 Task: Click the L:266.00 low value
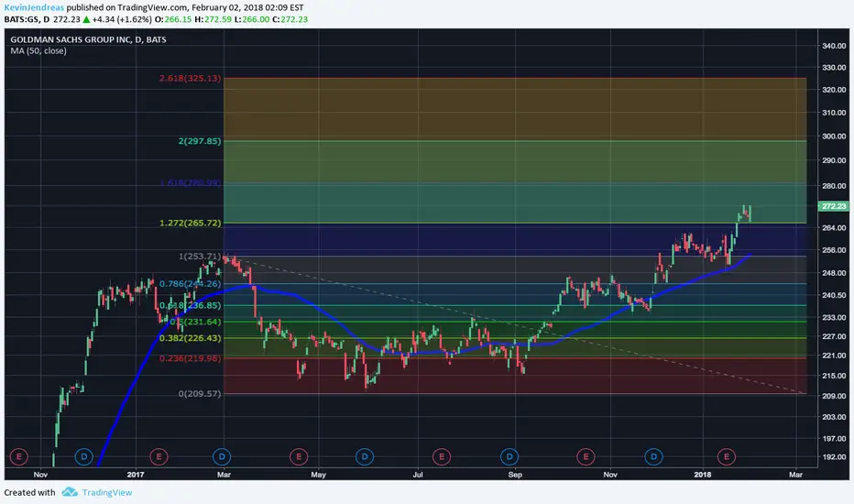252,19
